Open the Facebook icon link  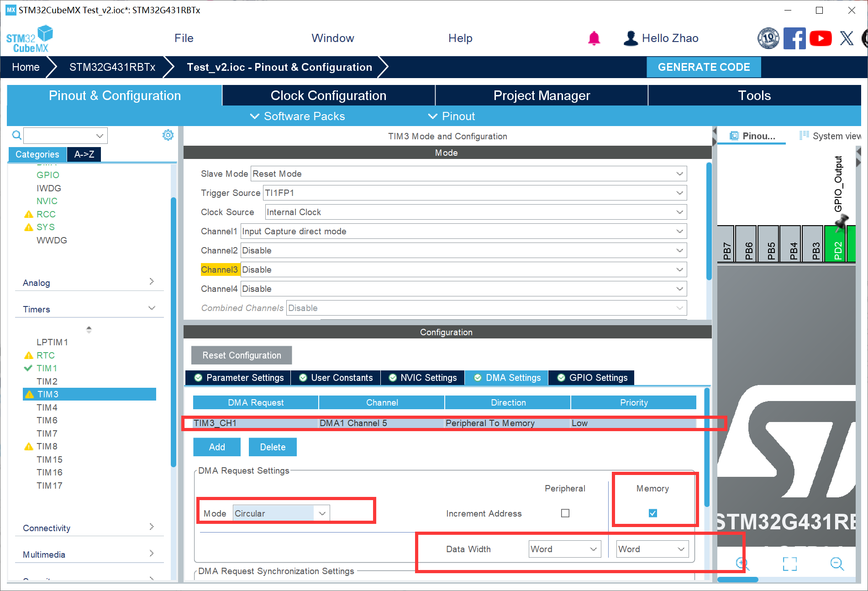point(794,38)
